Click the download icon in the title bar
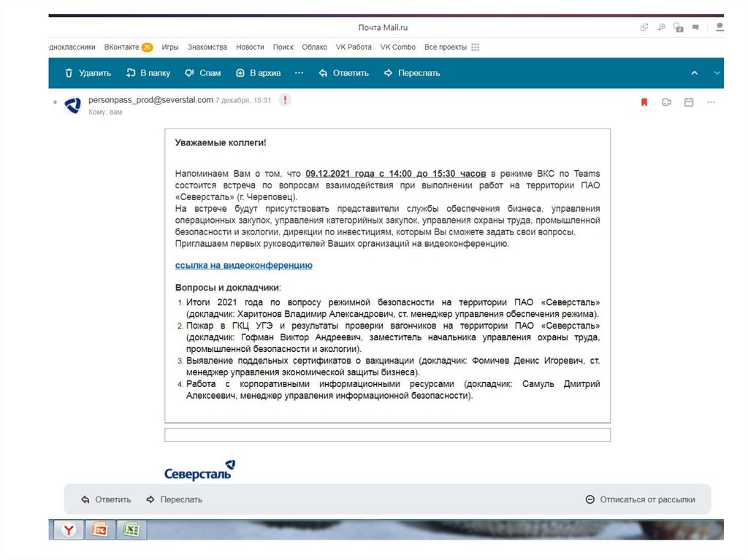 tap(720, 27)
